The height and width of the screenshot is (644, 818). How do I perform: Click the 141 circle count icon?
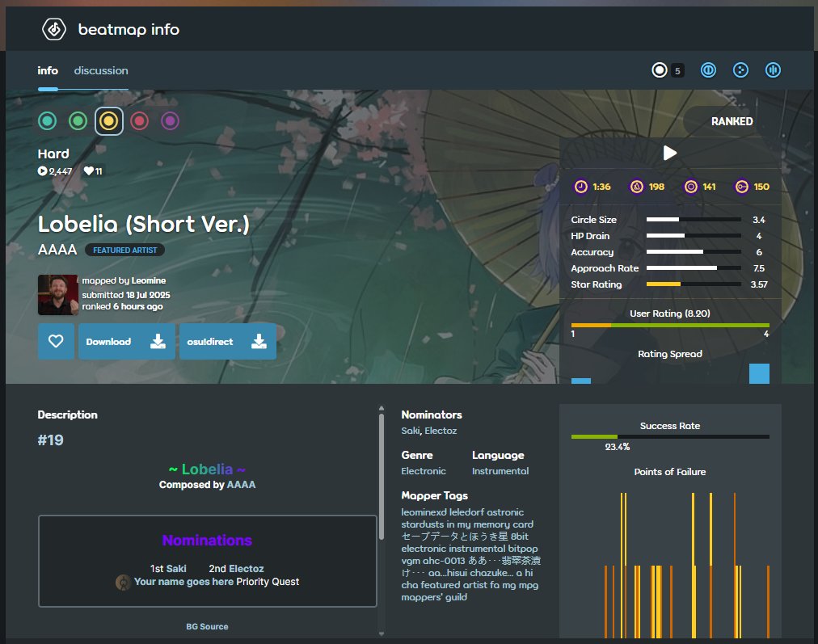coord(691,187)
